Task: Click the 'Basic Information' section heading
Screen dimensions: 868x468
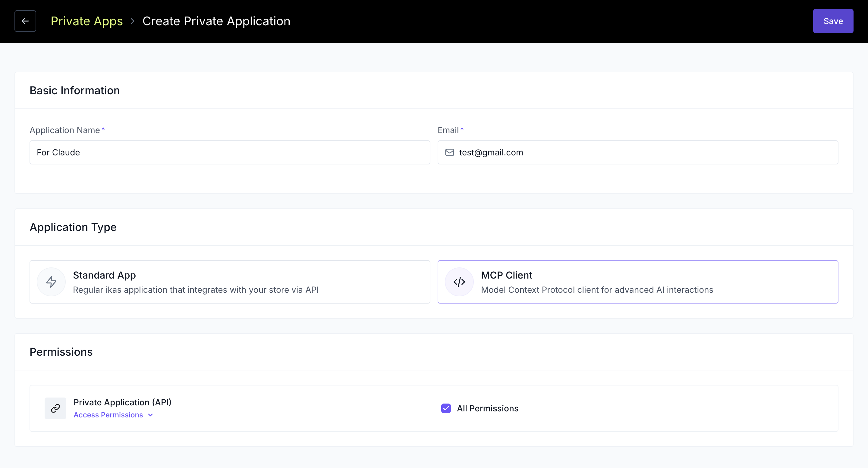Action: coord(75,90)
